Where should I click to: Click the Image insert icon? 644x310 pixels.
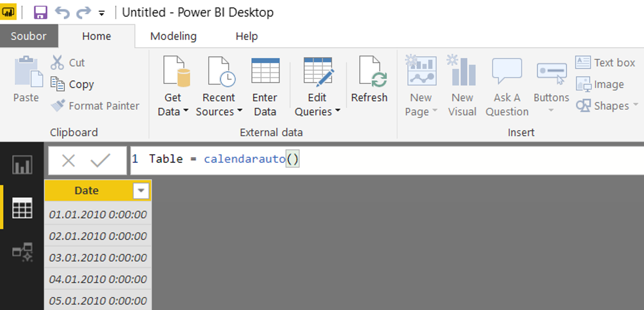[x=583, y=84]
